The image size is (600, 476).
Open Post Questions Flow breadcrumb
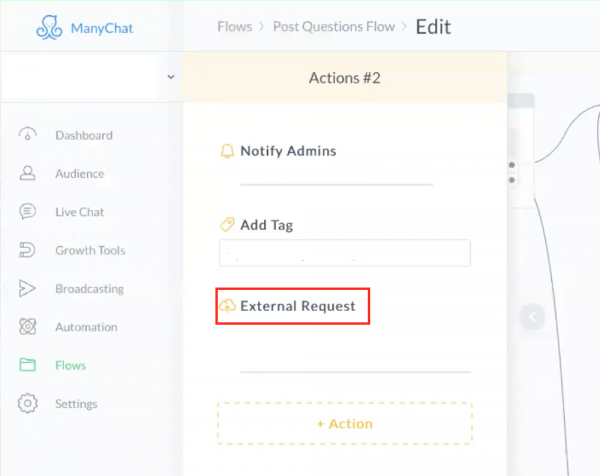click(x=334, y=26)
